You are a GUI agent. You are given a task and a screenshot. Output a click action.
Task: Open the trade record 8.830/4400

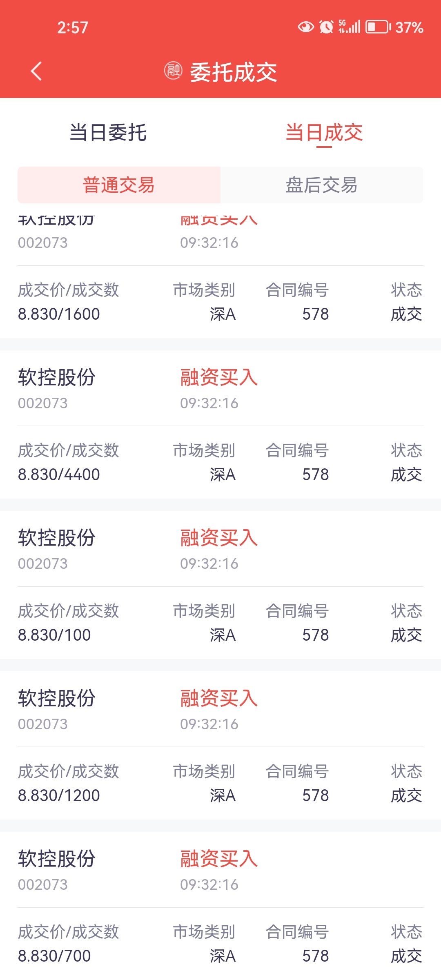220,425
